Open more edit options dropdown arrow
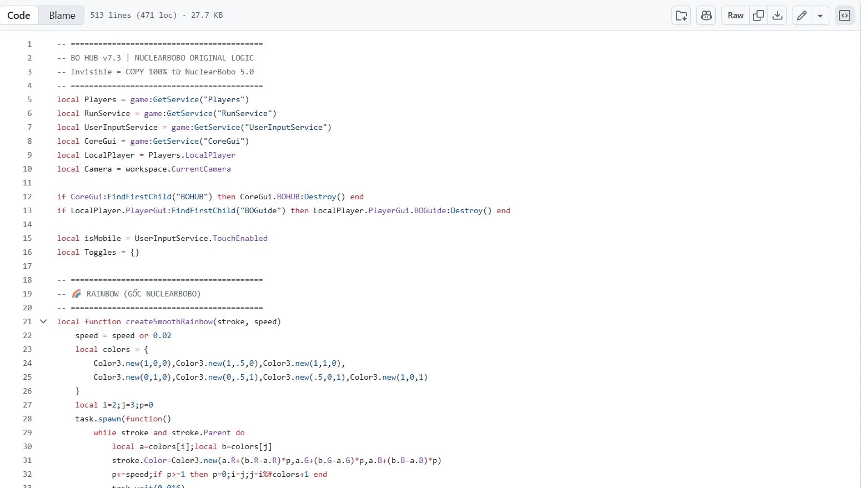 click(820, 16)
